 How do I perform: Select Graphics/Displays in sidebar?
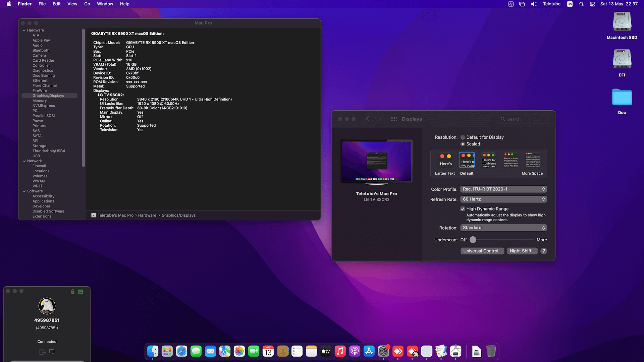point(49,96)
